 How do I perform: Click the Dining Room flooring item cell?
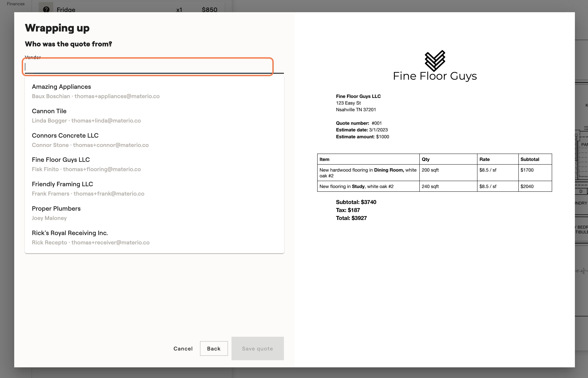(x=368, y=173)
